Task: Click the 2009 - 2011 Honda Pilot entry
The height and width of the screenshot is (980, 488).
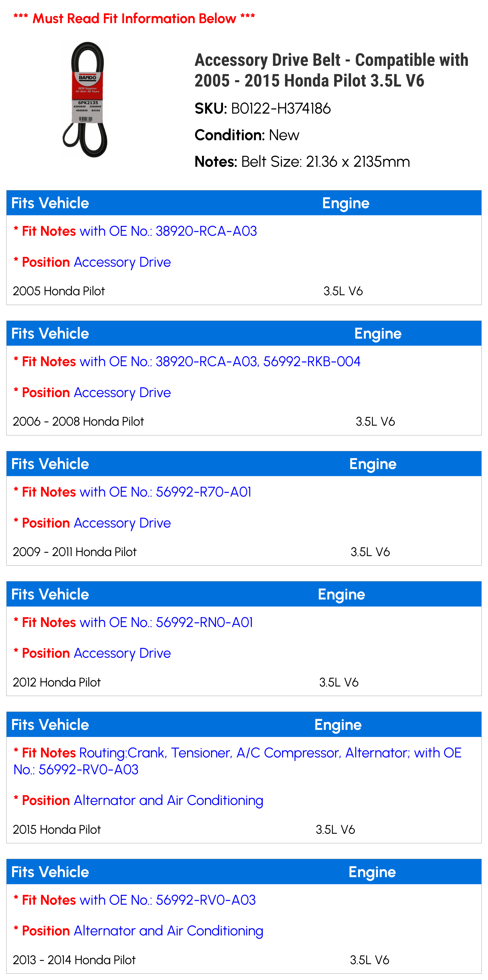Action: (x=244, y=552)
